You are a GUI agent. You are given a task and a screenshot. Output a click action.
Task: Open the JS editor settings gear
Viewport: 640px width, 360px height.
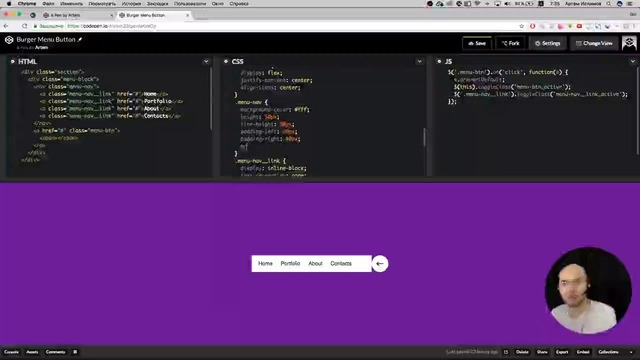(x=439, y=62)
